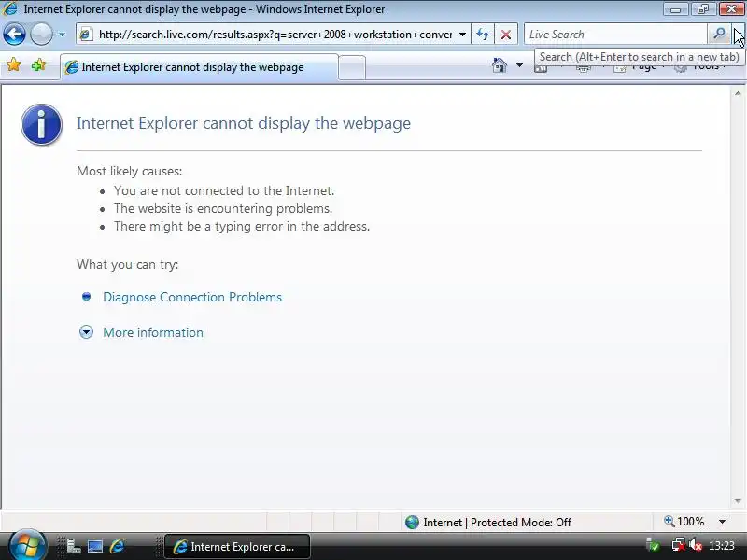Viewport: 747px width, 560px height.
Task: Click the page icon in address bar
Action: [x=86, y=35]
